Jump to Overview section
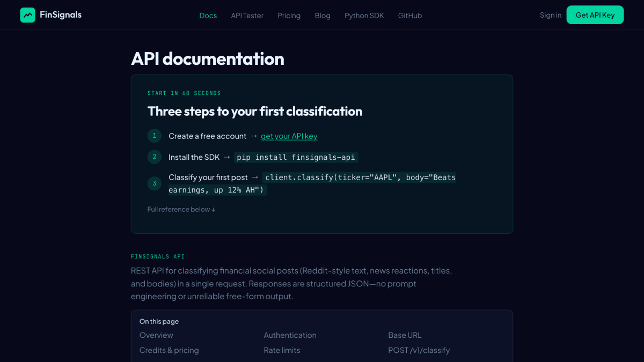 click(x=156, y=335)
